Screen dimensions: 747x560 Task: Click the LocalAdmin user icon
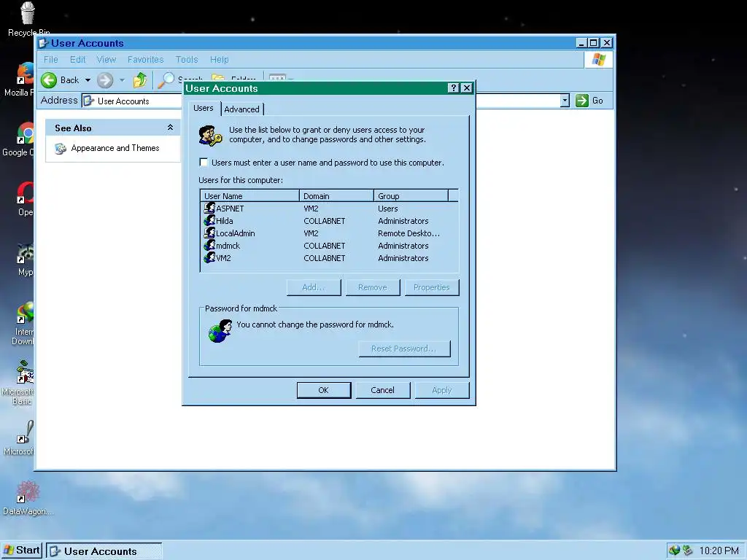[209, 233]
